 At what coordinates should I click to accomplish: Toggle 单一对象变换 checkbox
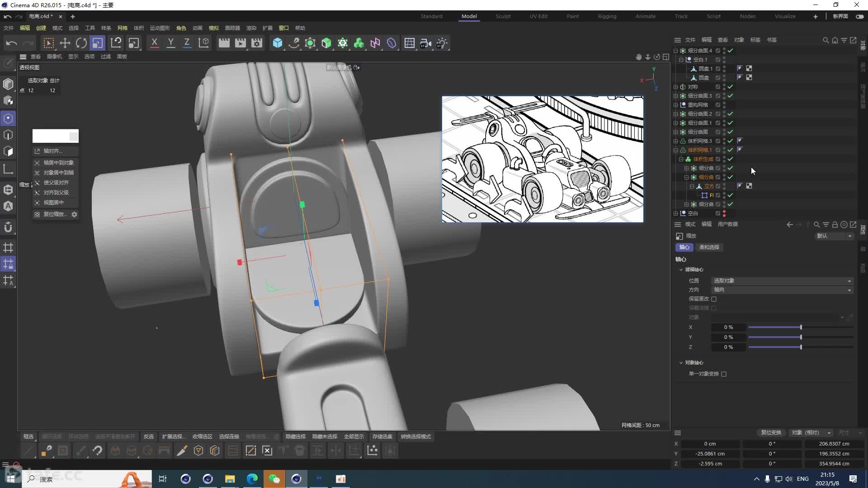[724, 374]
